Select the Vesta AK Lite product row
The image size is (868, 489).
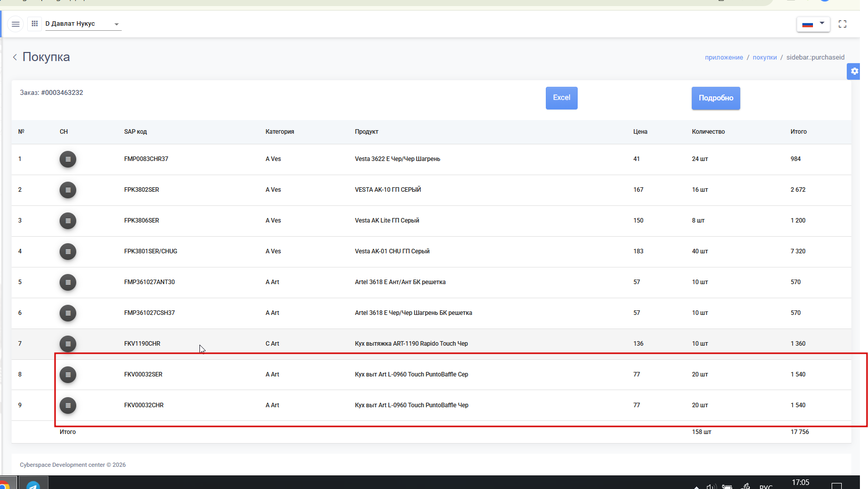point(431,221)
